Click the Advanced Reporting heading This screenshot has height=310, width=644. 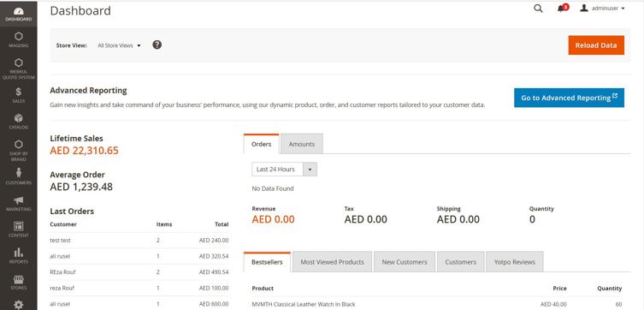(88, 91)
